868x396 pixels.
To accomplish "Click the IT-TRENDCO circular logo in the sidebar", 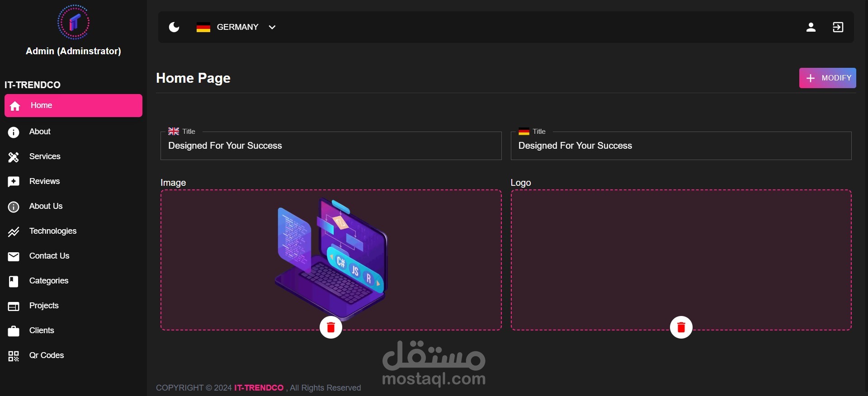I will [x=74, y=22].
